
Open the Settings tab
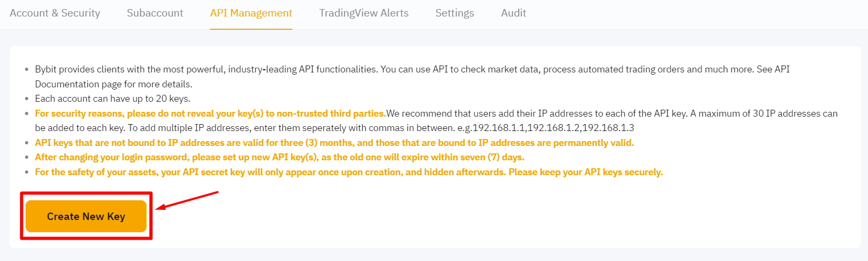click(x=454, y=13)
